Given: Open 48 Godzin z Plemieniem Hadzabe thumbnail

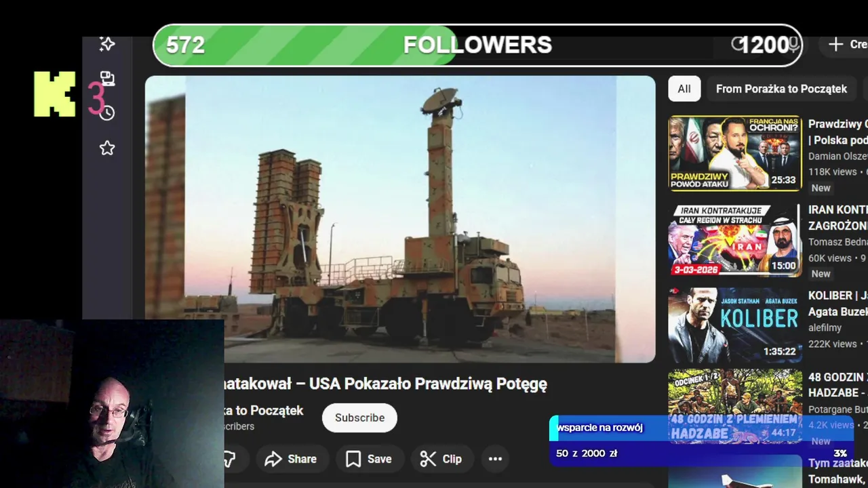Looking at the screenshot, I should coord(735,405).
